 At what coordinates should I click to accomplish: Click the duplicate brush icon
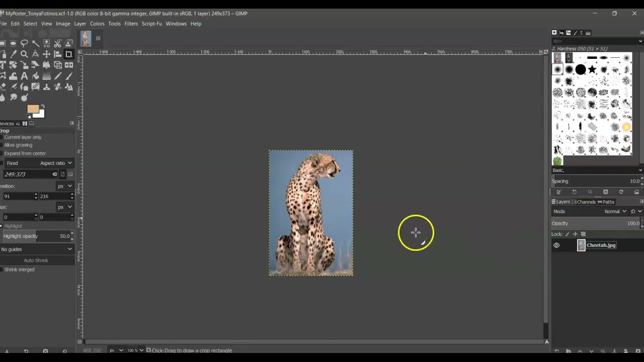pyautogui.click(x=590, y=192)
